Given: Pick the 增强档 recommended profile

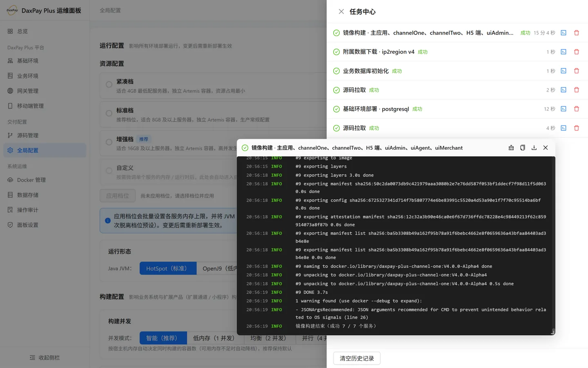Looking at the screenshot, I should 109,142.
